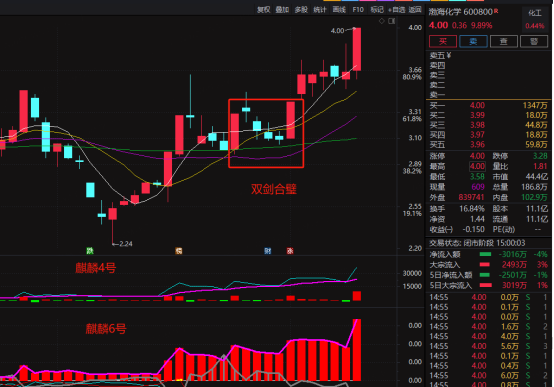
Task: Open the blue 财 financial marker
Action: point(268,251)
